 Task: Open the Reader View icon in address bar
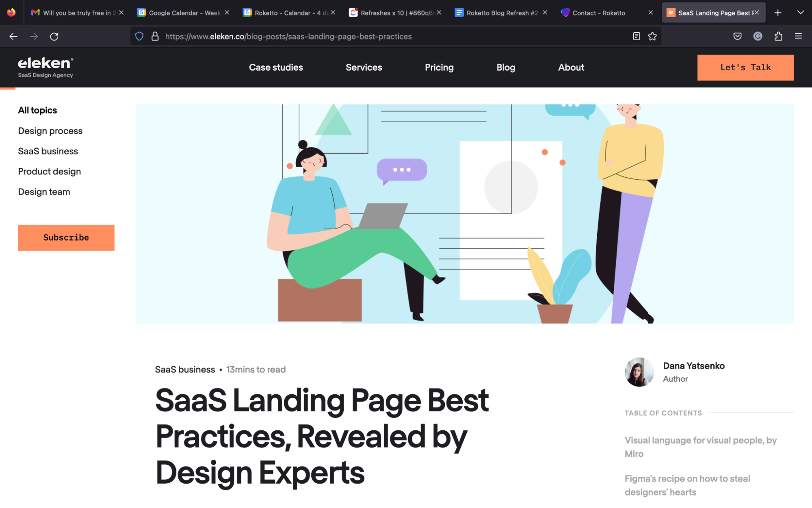636,36
